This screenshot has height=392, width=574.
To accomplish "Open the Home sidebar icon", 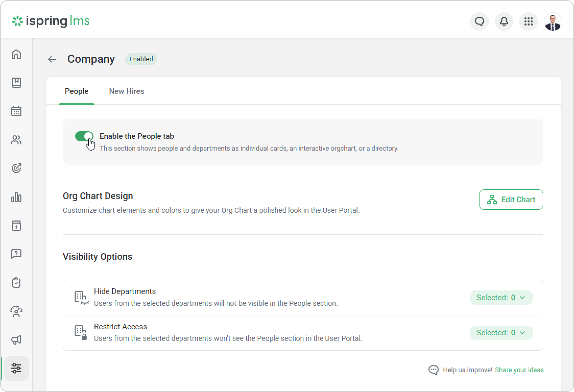I will (x=16, y=54).
